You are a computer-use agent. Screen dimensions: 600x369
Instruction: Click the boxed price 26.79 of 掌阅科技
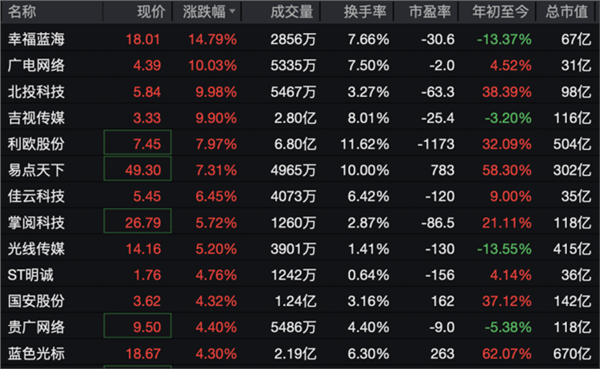tap(137, 221)
